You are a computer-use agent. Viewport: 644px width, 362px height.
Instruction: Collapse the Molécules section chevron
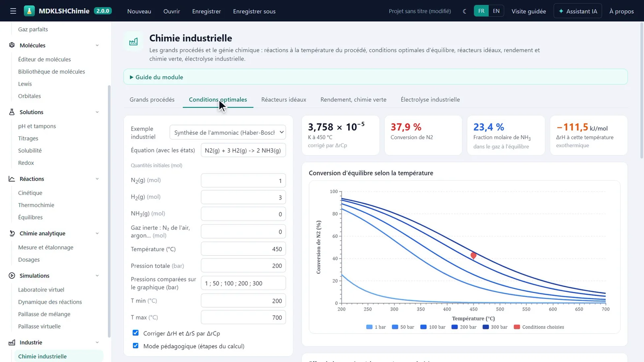pyautogui.click(x=97, y=45)
